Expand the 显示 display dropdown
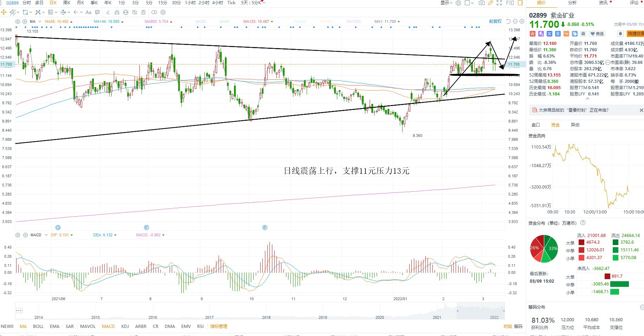644x336 pixels. [x=447, y=3]
